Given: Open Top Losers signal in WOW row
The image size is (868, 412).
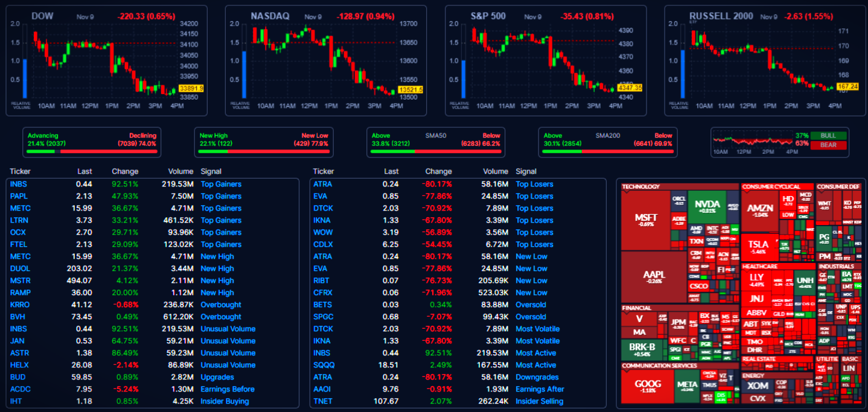Looking at the screenshot, I should tap(534, 232).
